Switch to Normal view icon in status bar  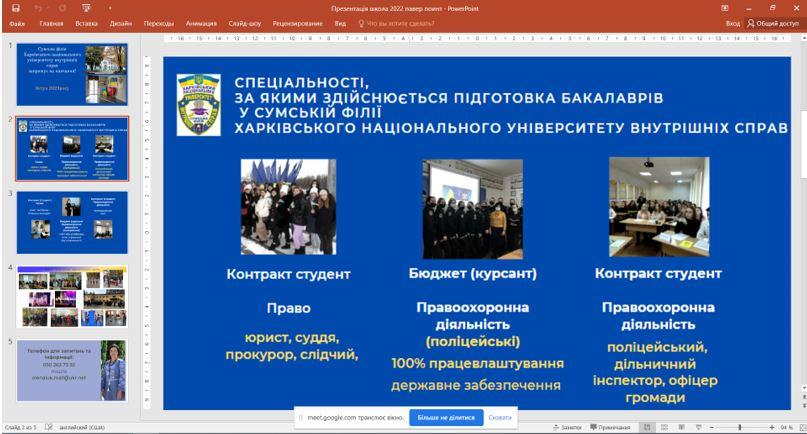point(647,427)
